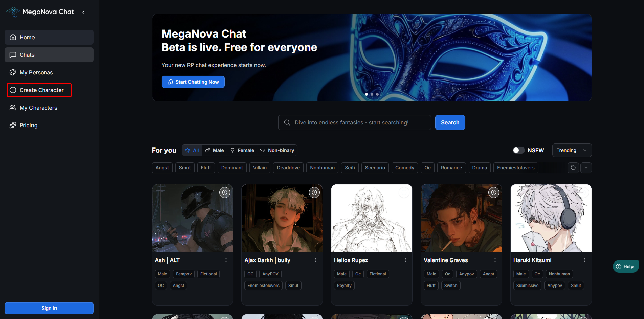Click the info icon on Ash | ALT card
The width and height of the screenshot is (644, 319).
[x=225, y=192]
